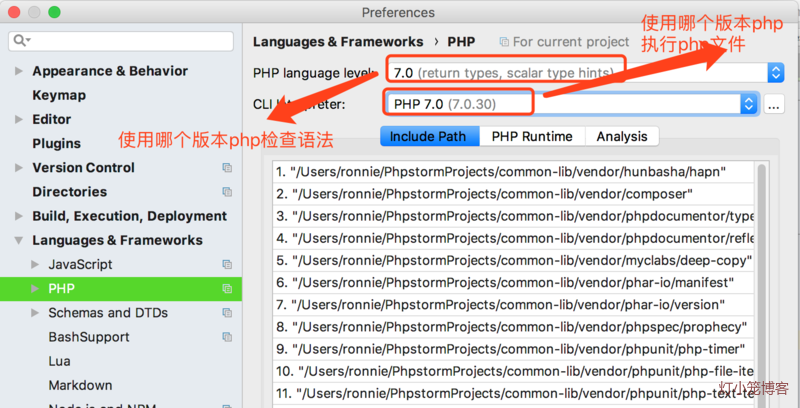Image resolution: width=800 pixels, height=408 pixels.
Task: Switch to Analysis tab
Action: point(622,137)
